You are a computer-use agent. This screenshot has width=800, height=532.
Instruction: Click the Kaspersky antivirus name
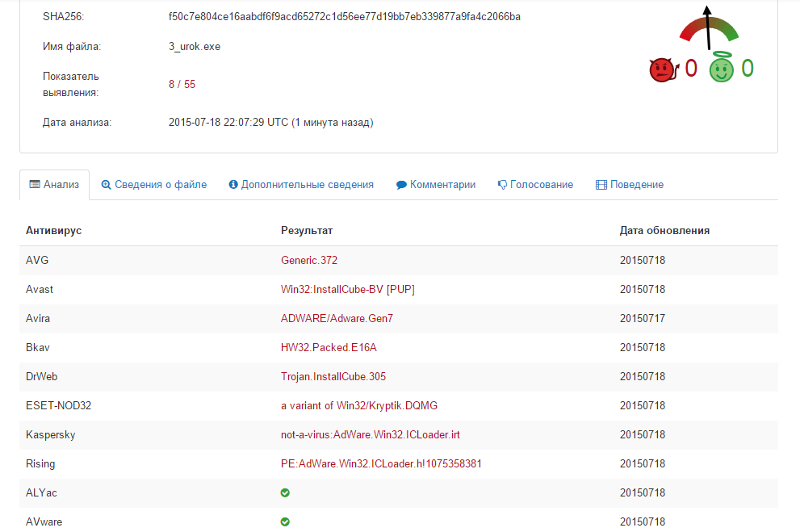[51, 434]
